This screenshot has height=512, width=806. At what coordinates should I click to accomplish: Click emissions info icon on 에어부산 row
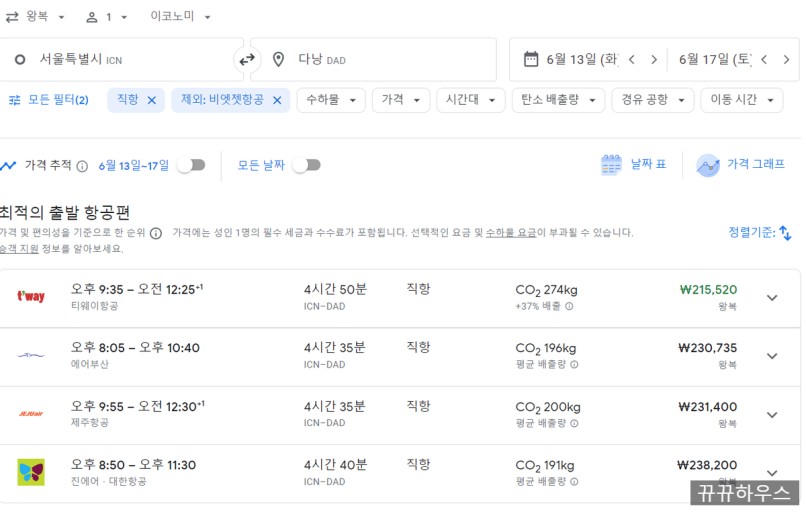[x=574, y=364]
